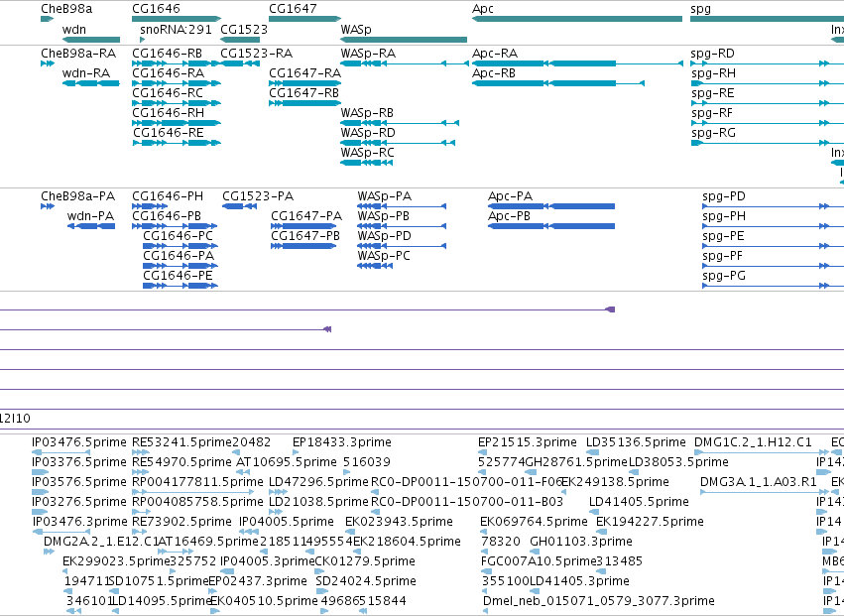This screenshot has height=616, width=844.
Task: Open transcript spg-RG
Action: tap(713, 133)
